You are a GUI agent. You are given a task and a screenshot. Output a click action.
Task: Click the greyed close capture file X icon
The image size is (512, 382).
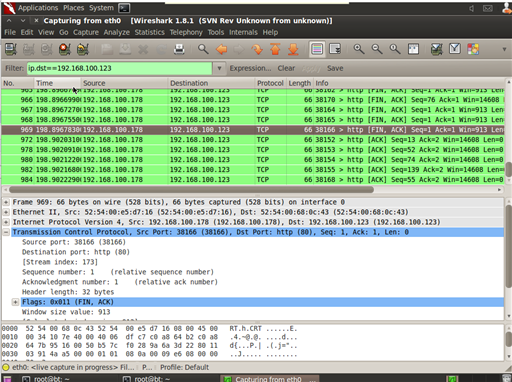tap(143, 49)
